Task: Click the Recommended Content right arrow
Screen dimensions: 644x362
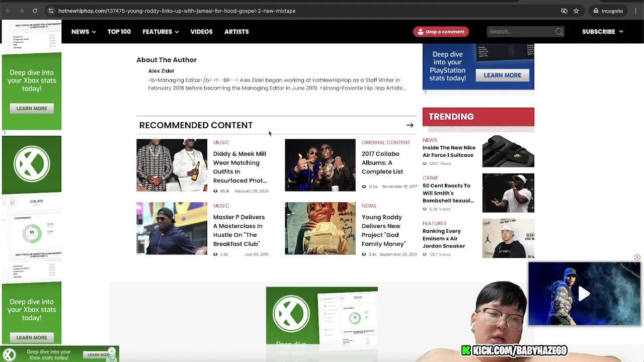Action: tap(410, 125)
